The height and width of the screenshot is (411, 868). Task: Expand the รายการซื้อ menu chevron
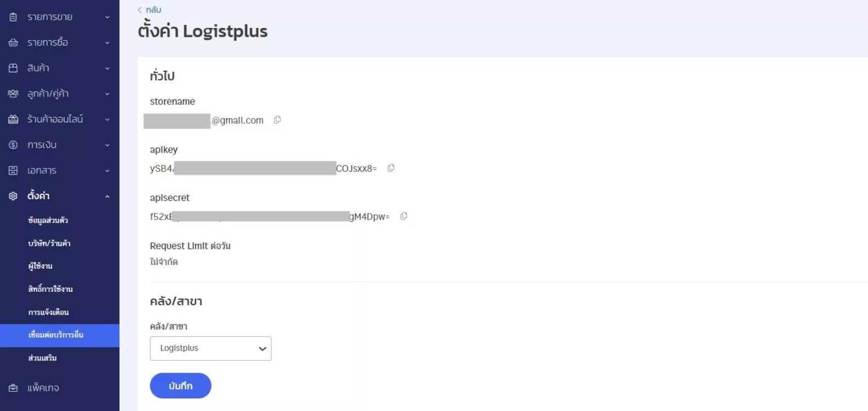pyautogui.click(x=107, y=43)
